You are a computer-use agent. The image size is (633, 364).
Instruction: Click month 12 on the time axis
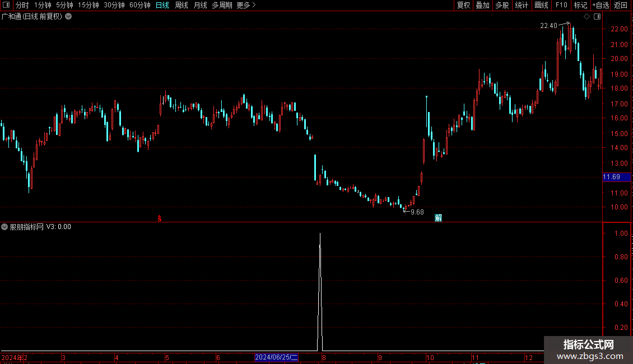point(528,357)
